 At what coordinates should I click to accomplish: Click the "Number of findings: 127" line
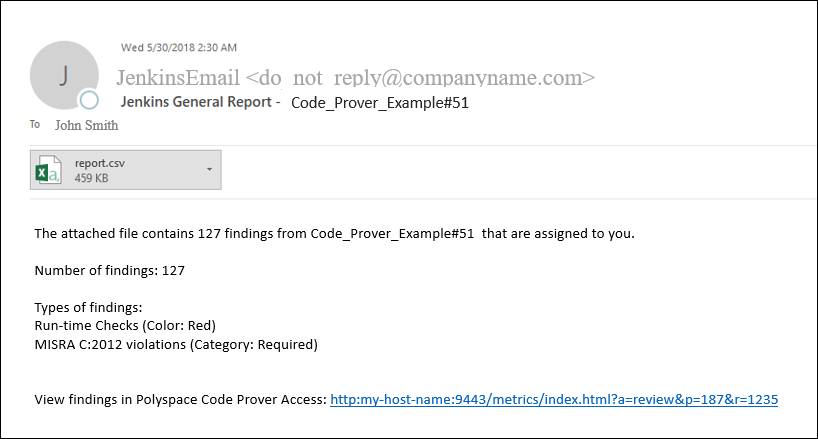click(x=109, y=270)
